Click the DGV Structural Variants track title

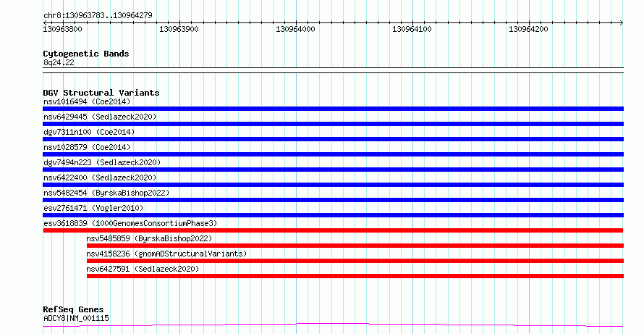pos(101,93)
